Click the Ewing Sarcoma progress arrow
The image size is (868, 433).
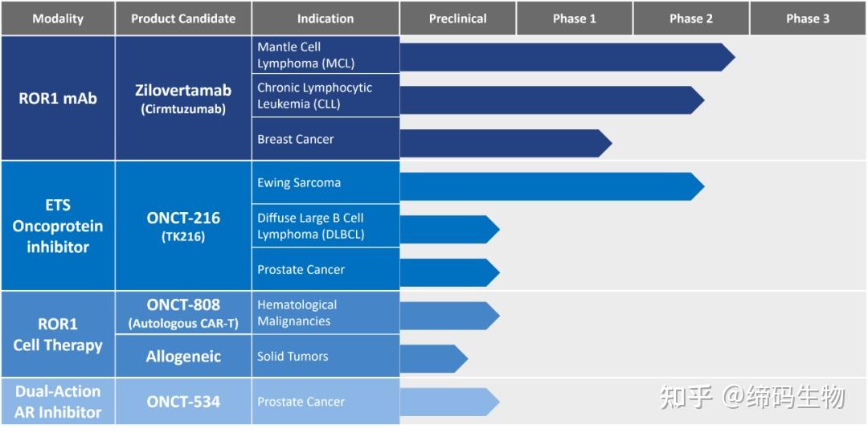(x=547, y=186)
